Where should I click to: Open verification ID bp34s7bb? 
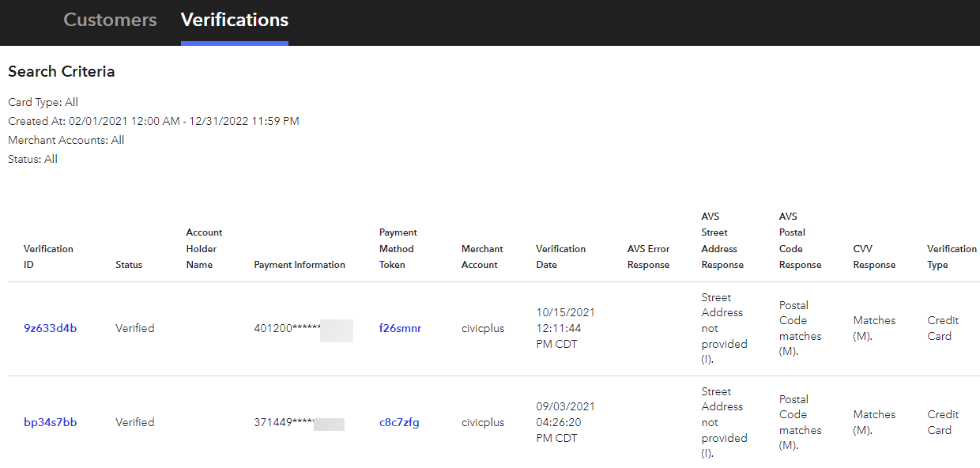[x=51, y=422]
